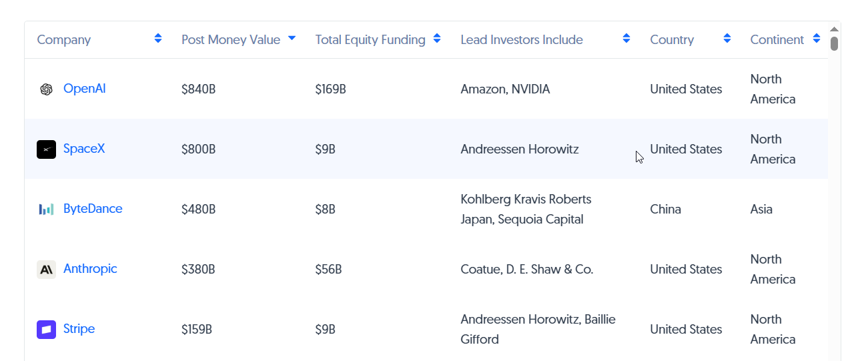
Task: Open the Anthropic company link
Action: (x=90, y=269)
